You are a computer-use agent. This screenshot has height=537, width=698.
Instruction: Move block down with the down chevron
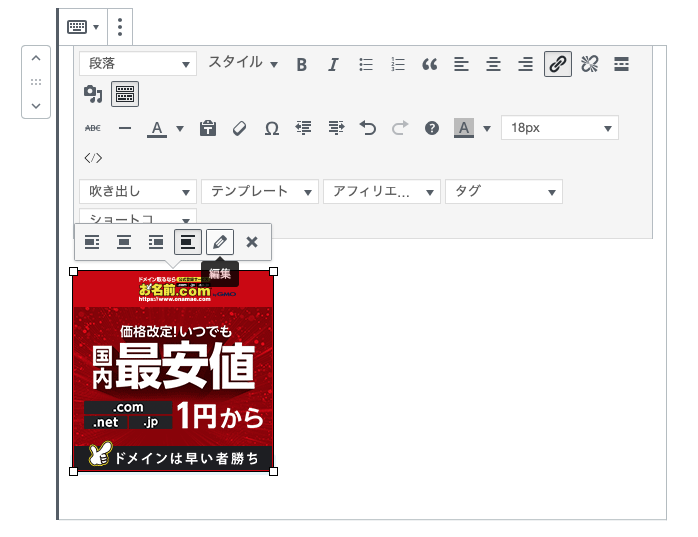[36, 106]
